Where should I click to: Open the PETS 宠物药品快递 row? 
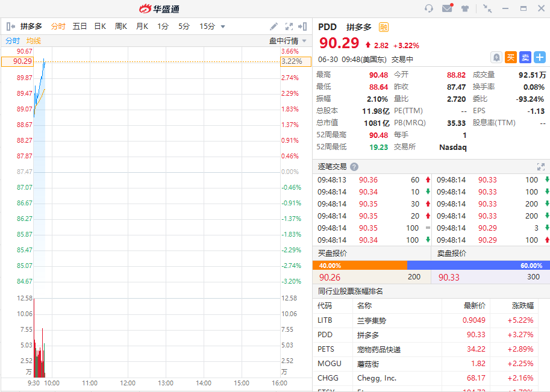[x=425, y=349]
